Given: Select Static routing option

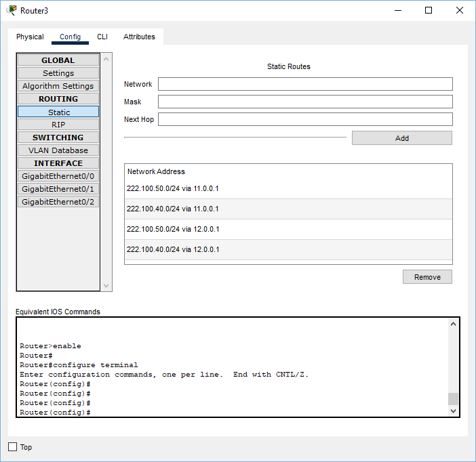Looking at the screenshot, I should tap(58, 112).
